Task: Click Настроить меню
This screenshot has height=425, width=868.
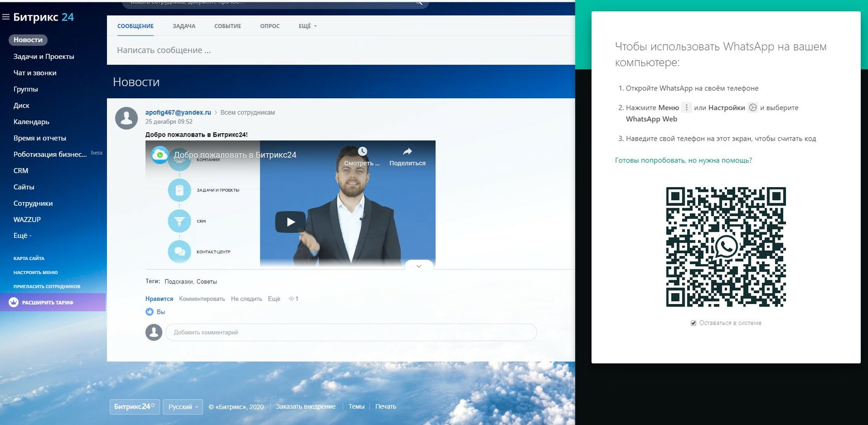Action: [x=36, y=272]
